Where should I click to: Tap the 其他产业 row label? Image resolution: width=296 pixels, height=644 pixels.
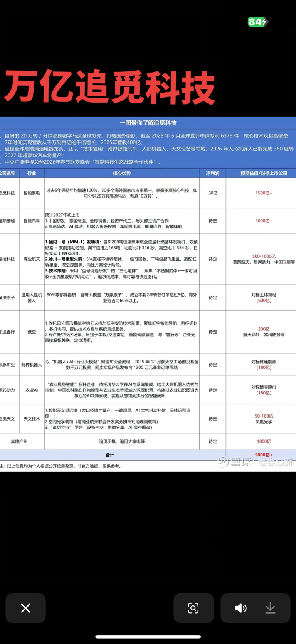(19, 441)
